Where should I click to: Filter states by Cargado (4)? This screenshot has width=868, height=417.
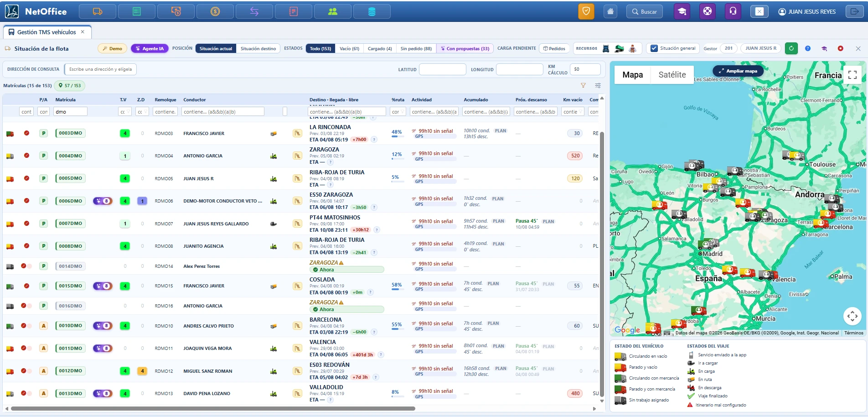[380, 48]
